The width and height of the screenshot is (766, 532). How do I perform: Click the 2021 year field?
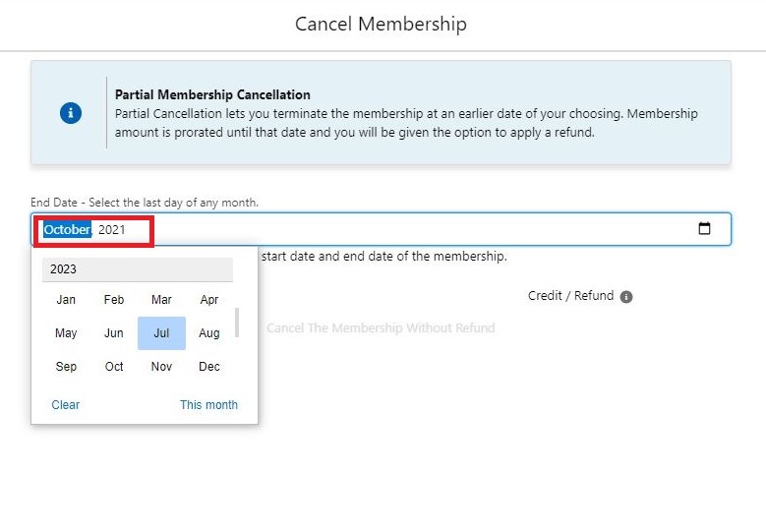(x=112, y=230)
